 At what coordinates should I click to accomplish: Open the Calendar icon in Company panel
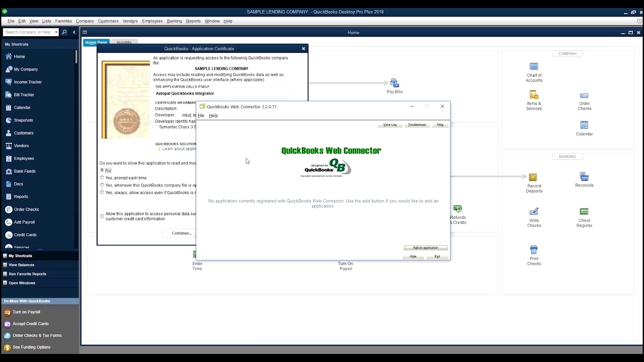coord(584,125)
